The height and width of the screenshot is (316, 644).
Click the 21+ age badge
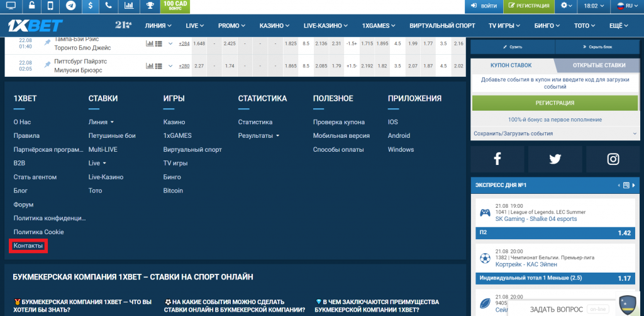click(x=123, y=25)
